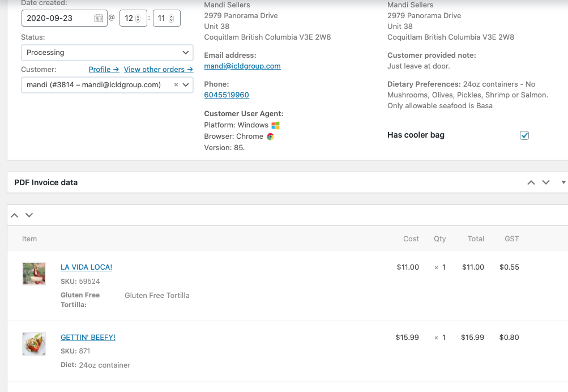Open customer Profile link
The height and width of the screenshot is (392, 568).
coord(104,69)
